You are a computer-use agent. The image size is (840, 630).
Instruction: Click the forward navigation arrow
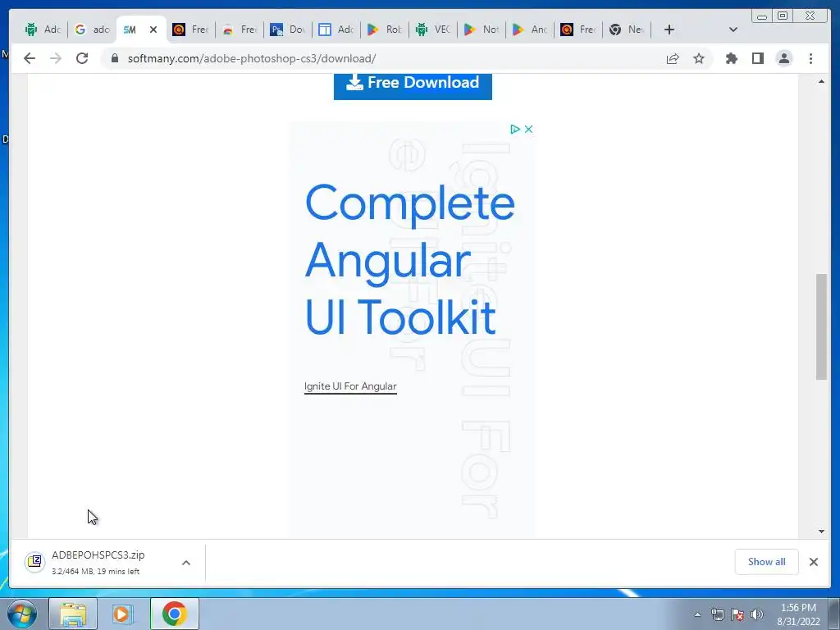pyautogui.click(x=56, y=58)
